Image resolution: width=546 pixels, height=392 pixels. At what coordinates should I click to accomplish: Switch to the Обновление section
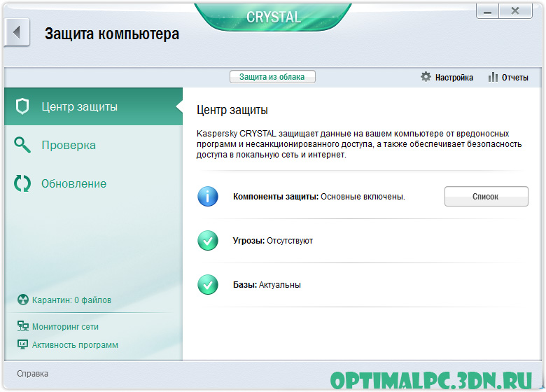pyautogui.click(x=93, y=183)
